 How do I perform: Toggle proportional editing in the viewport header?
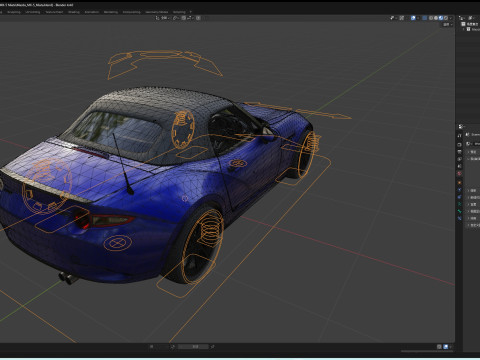tap(198, 18)
